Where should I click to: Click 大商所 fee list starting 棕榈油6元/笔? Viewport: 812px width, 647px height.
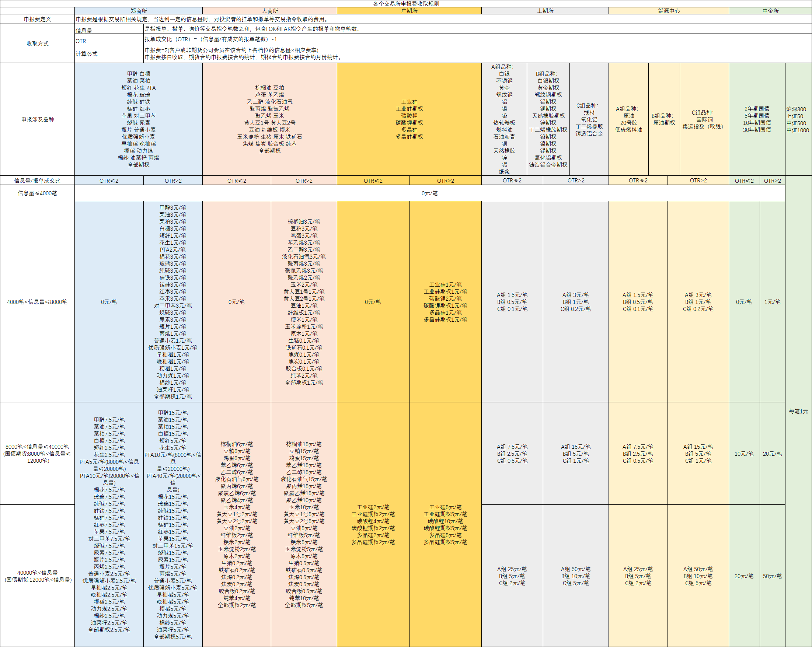237,525
